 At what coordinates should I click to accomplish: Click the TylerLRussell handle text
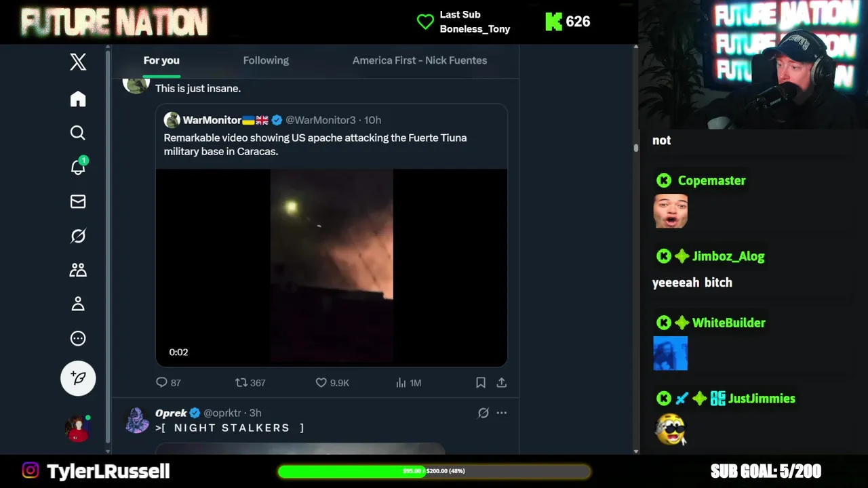108,471
